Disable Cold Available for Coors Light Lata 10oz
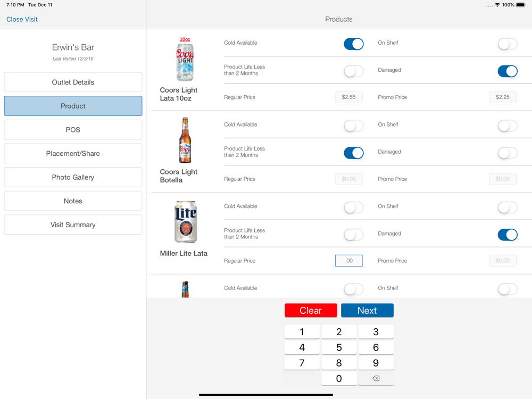 [x=353, y=44]
